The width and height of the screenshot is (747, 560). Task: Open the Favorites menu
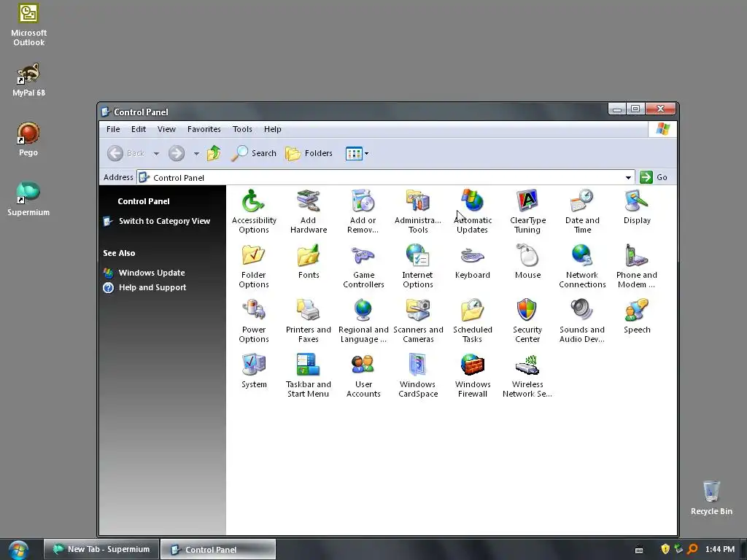pyautogui.click(x=204, y=129)
